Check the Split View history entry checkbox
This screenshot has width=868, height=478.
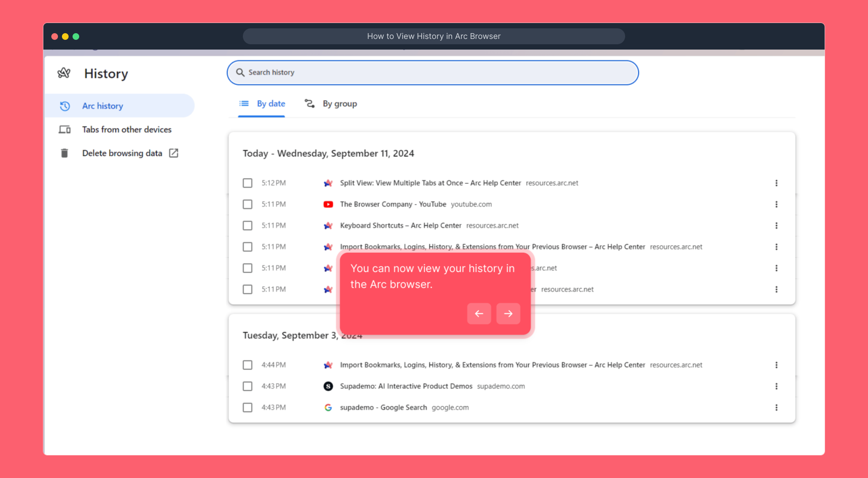point(247,183)
